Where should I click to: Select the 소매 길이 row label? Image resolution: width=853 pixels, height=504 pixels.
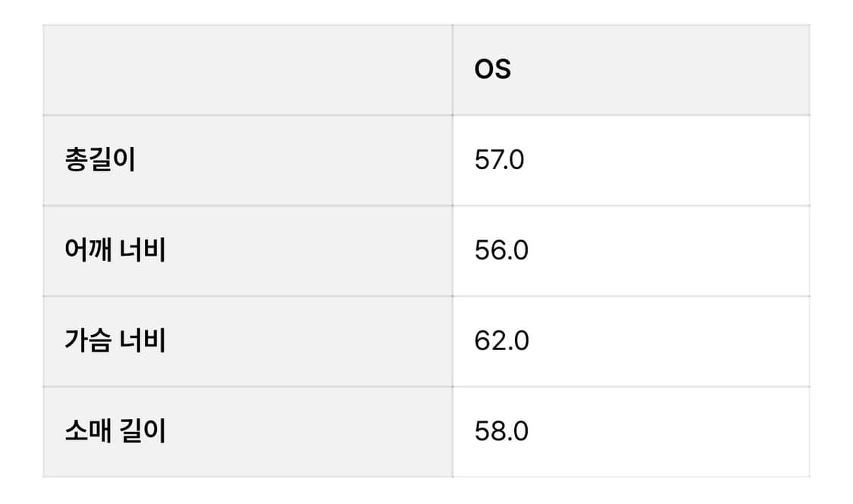(x=115, y=430)
